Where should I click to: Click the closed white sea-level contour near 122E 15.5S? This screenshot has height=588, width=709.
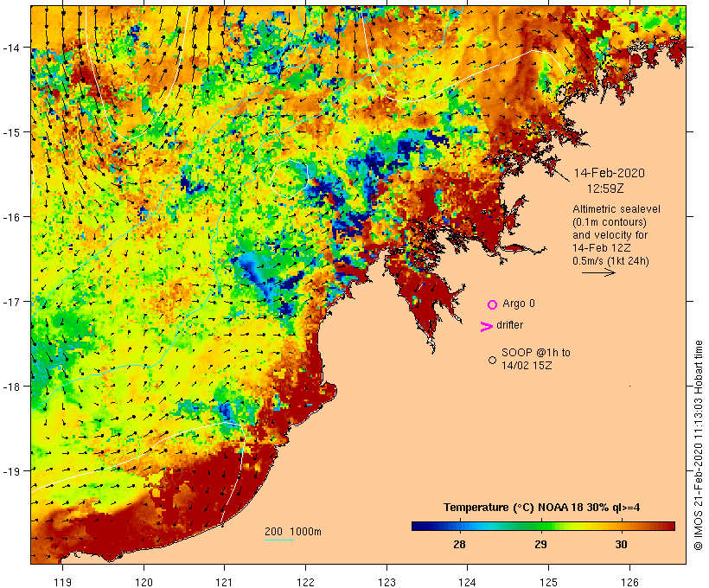(x=290, y=179)
